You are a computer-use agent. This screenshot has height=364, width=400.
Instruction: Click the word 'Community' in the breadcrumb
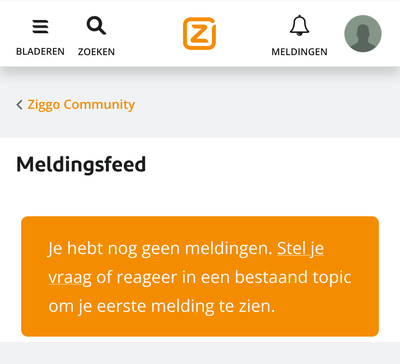click(99, 105)
